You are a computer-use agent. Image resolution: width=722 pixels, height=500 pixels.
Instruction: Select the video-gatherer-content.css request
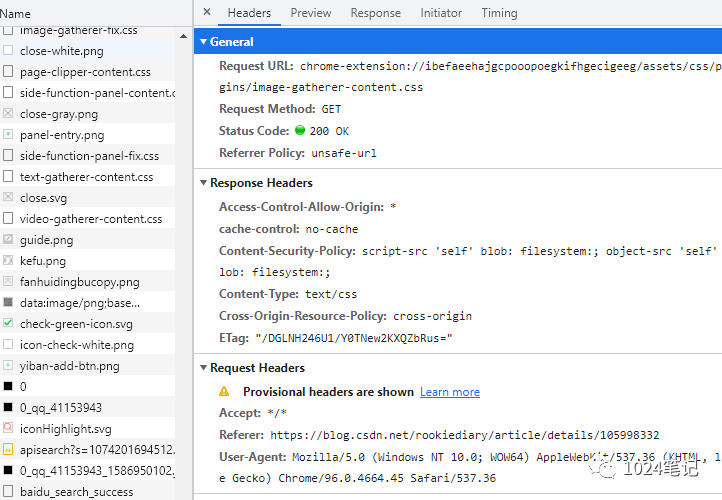point(91,219)
